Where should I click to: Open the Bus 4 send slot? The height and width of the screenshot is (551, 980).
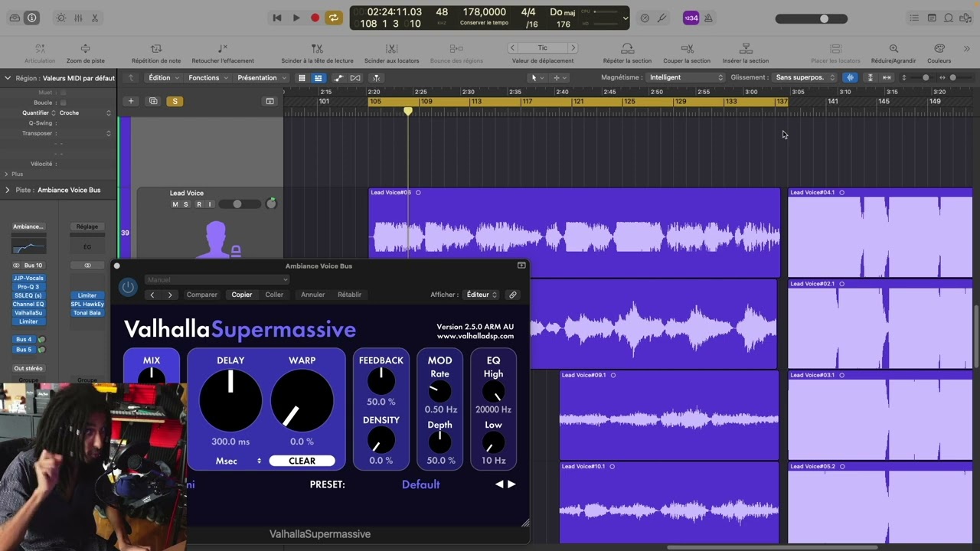point(24,339)
